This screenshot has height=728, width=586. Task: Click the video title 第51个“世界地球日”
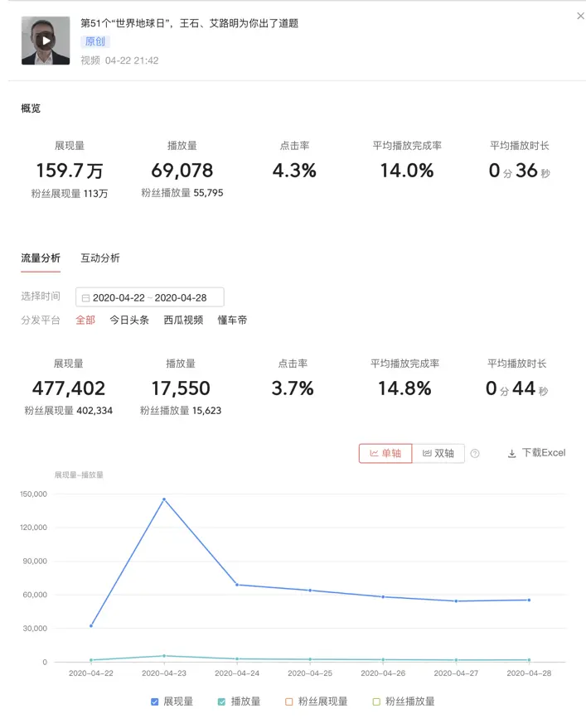coord(189,23)
